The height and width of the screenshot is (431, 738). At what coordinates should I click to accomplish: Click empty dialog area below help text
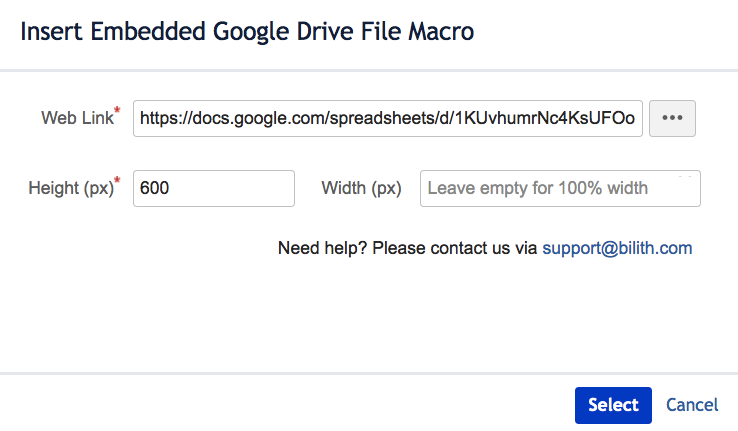[x=368, y=315]
